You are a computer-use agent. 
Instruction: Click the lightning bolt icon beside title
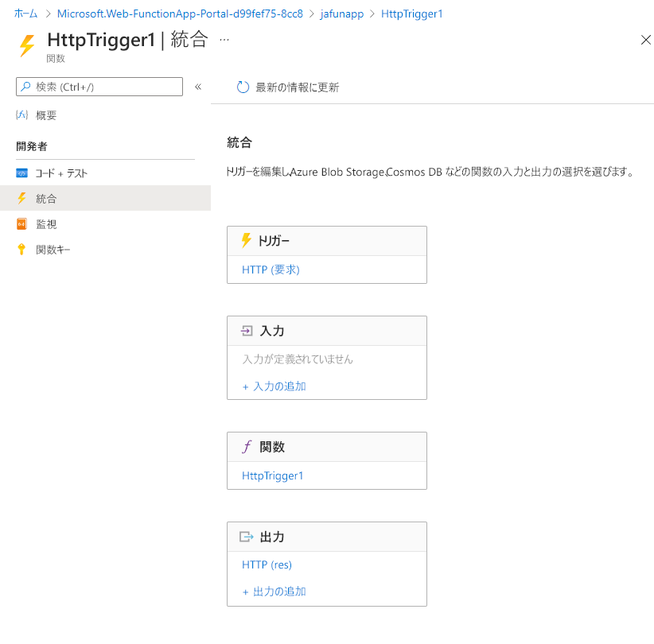click(x=27, y=45)
